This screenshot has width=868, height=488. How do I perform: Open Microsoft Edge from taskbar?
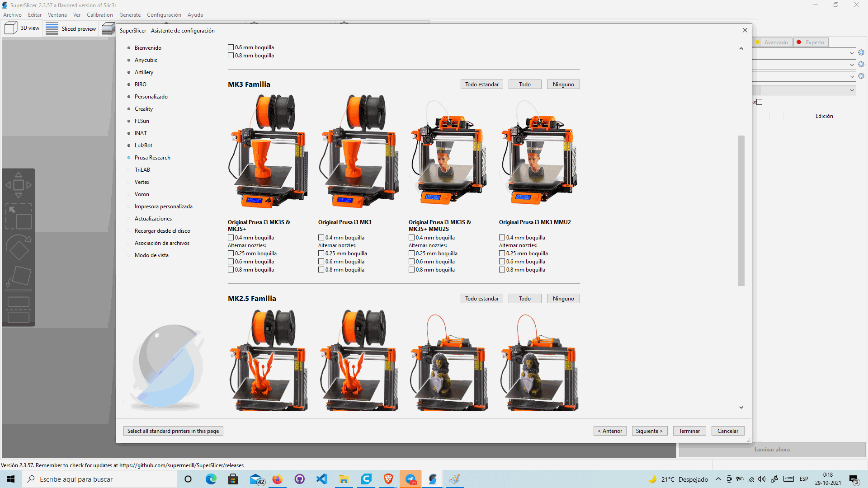[211, 479]
